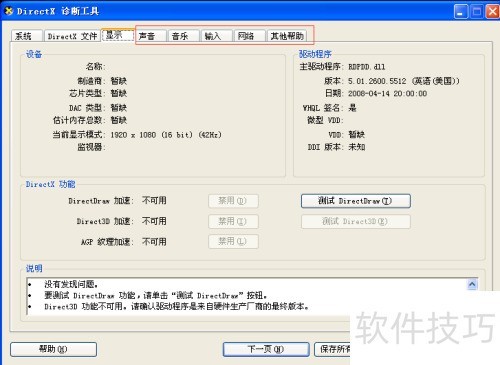The image size is (500, 365).
Task: Open 帮助 button at bottom left
Action: click(53, 349)
